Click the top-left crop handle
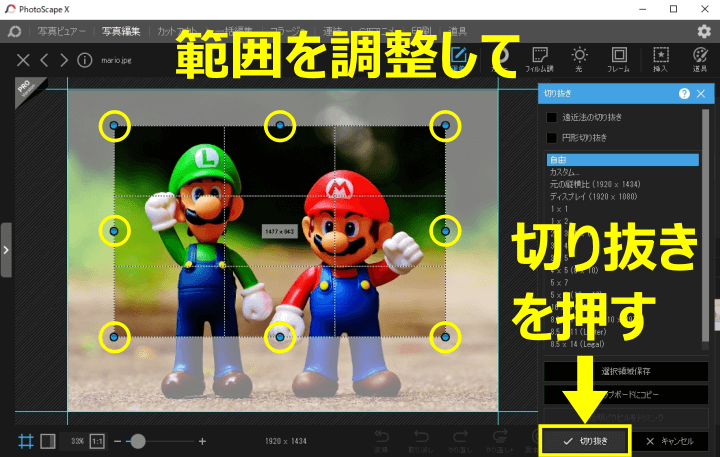The image size is (720, 457). coord(114,125)
